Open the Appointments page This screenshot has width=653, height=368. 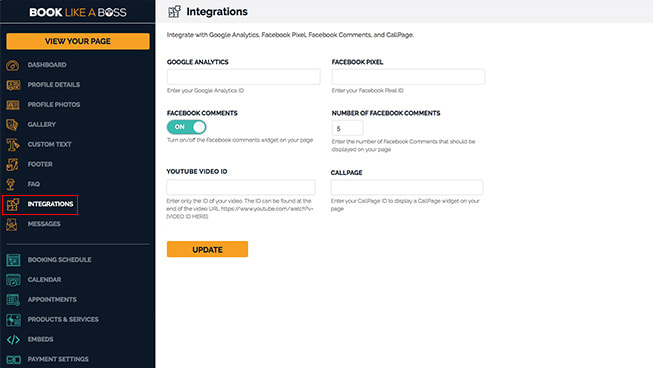(x=52, y=300)
